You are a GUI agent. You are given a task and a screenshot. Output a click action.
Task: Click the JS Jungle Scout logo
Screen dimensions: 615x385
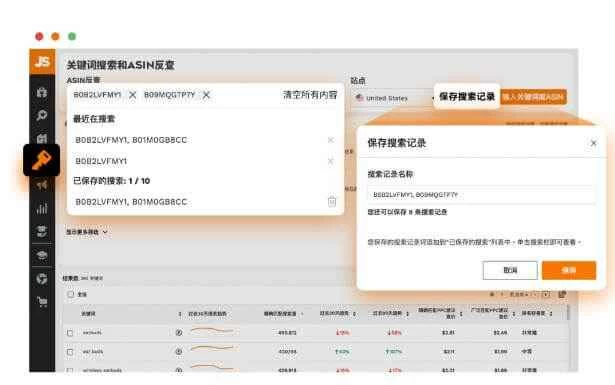[x=42, y=62]
